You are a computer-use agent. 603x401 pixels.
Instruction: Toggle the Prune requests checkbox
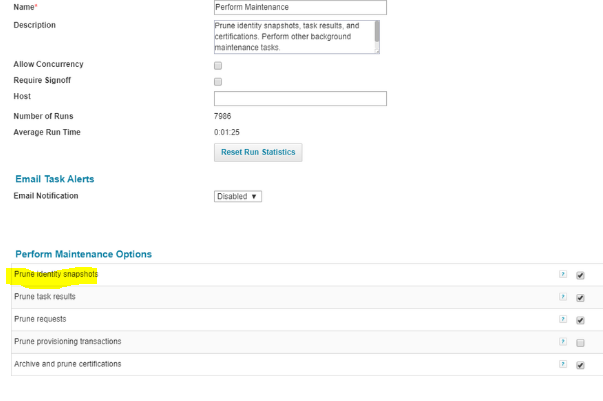click(580, 320)
